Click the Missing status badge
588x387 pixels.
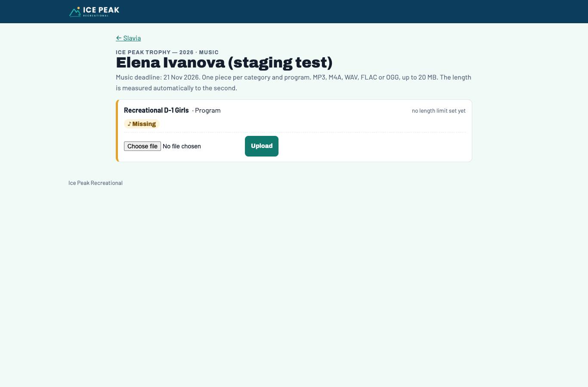click(x=142, y=124)
